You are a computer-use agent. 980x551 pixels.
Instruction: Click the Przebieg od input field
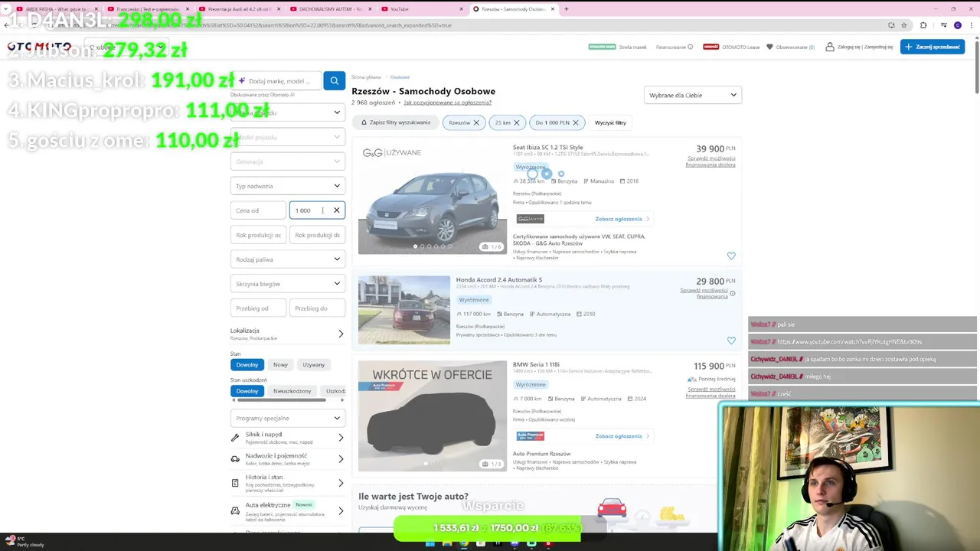(258, 308)
